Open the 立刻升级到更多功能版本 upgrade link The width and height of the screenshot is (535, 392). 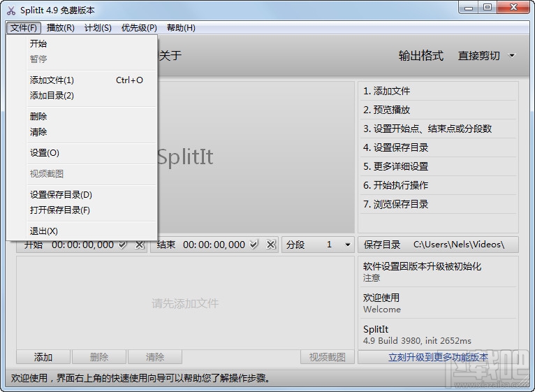pos(438,357)
